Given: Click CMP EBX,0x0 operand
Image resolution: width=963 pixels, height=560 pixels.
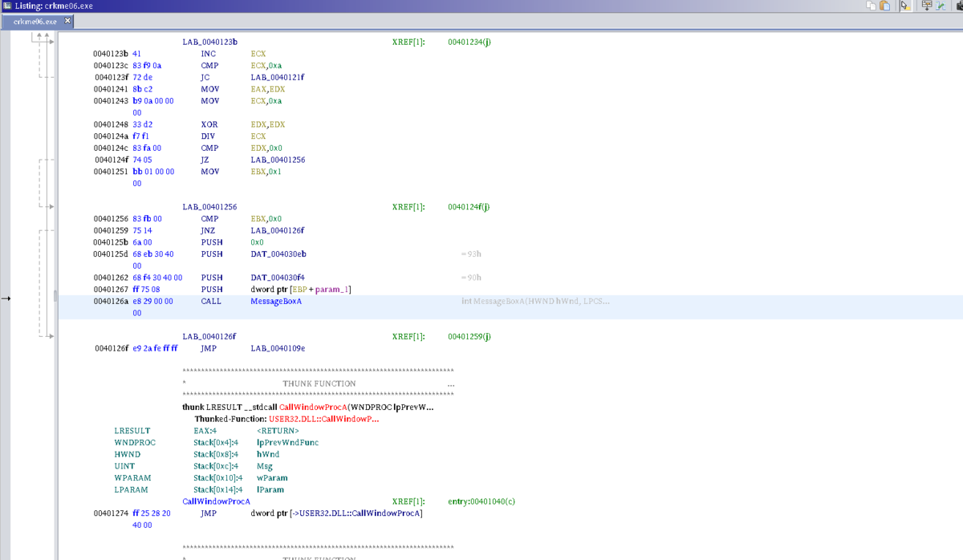Looking at the screenshot, I should coord(266,218).
